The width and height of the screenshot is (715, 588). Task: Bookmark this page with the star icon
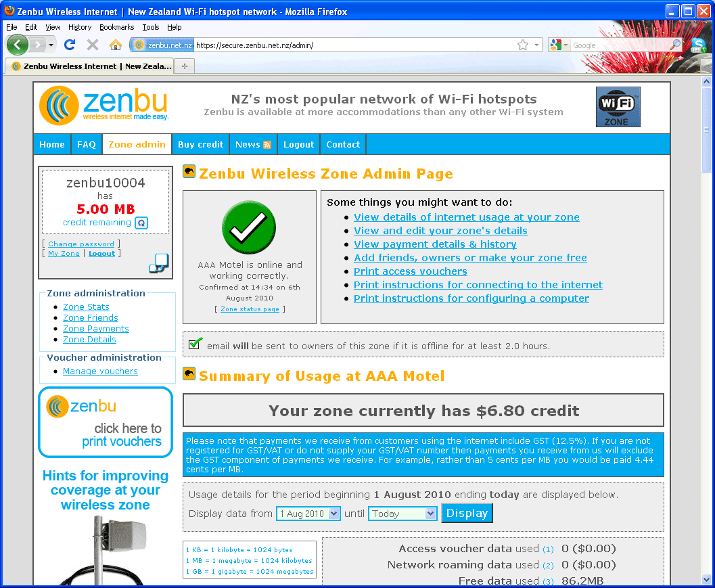[x=523, y=45]
